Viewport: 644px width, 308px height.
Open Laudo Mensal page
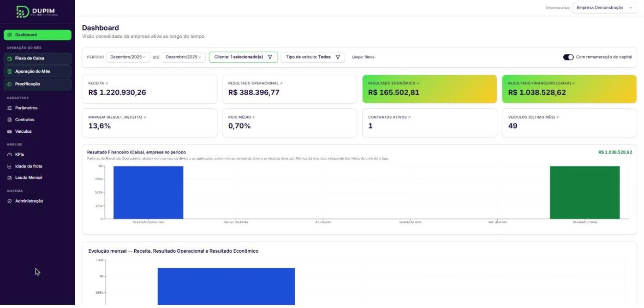(37, 178)
